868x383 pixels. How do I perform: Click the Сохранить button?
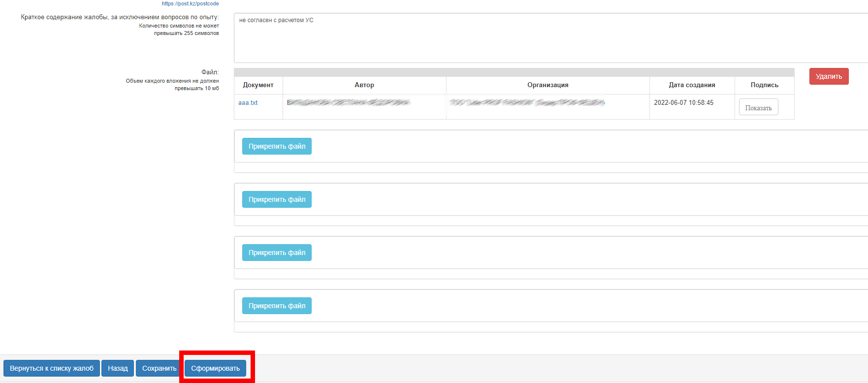tap(159, 368)
